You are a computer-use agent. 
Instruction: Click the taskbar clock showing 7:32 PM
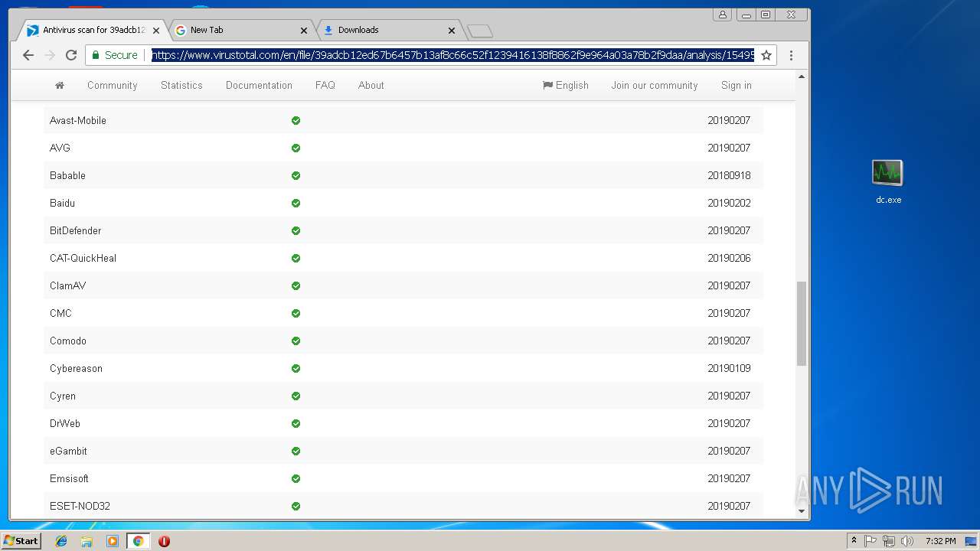(x=940, y=541)
